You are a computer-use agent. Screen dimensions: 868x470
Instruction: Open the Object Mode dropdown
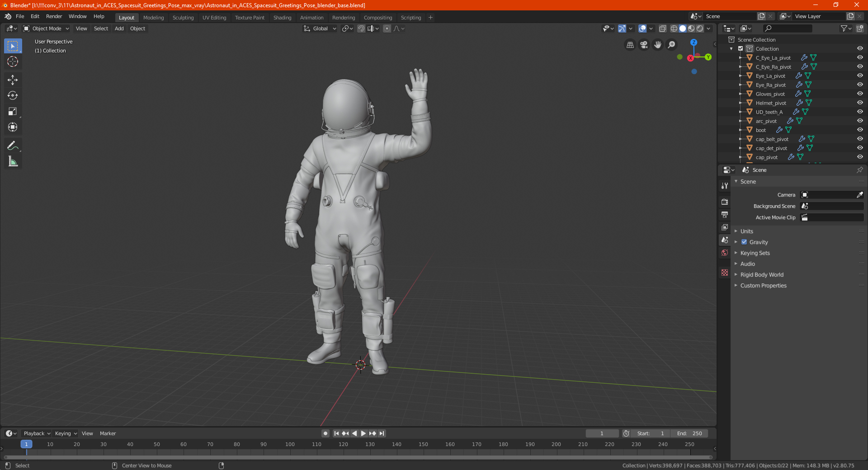click(x=46, y=28)
